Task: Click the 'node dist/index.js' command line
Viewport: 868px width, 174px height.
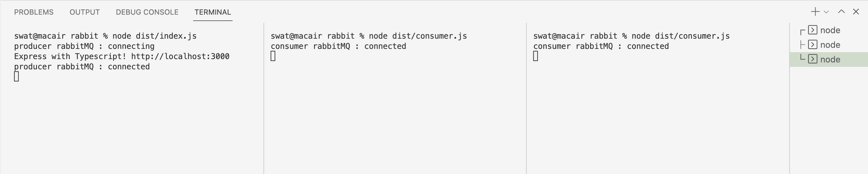Action: 155,36
